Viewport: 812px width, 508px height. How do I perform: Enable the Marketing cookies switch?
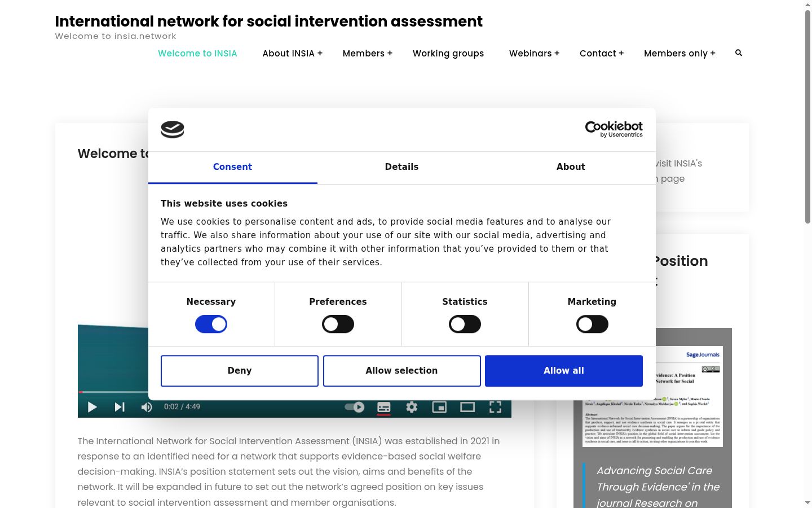[592, 324]
